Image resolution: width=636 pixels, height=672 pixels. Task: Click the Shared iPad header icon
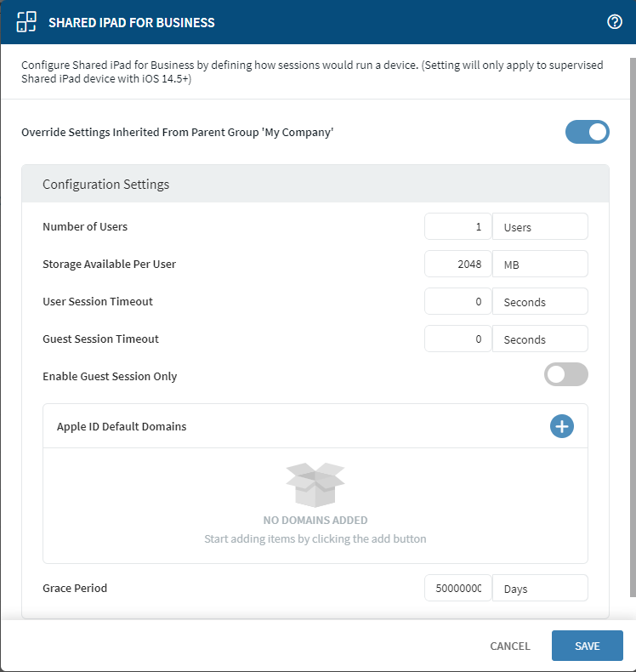click(26, 22)
